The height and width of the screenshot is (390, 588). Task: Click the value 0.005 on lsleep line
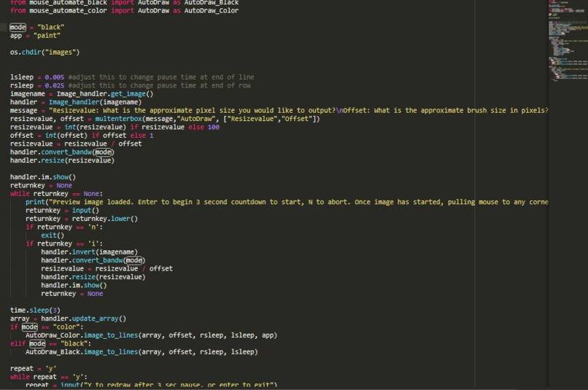tap(55, 77)
